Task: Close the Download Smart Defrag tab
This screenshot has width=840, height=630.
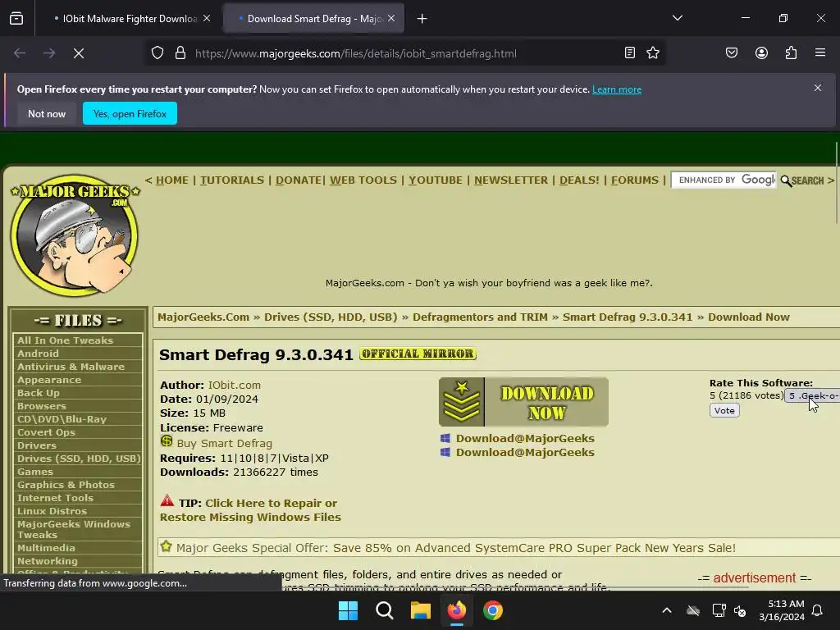Action: (x=391, y=18)
